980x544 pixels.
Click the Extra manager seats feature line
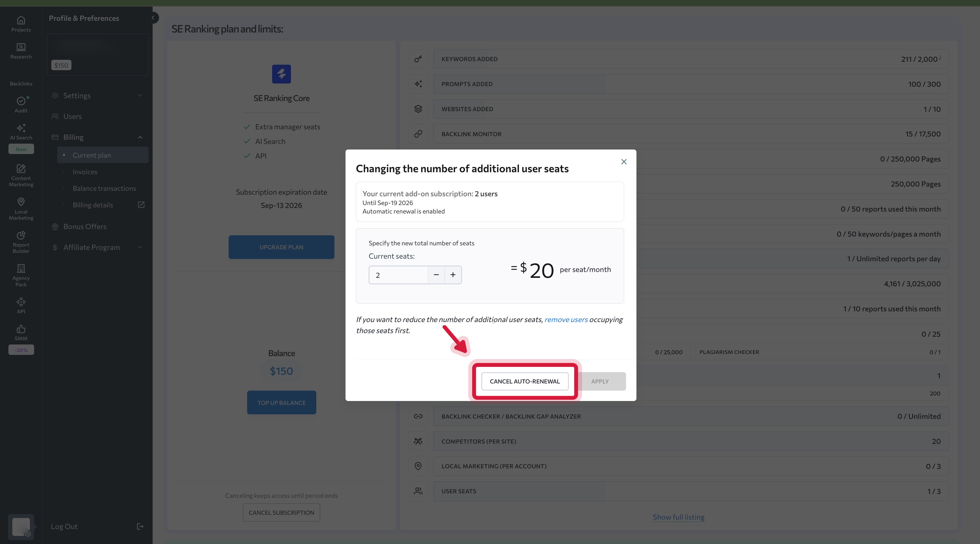coord(282,127)
